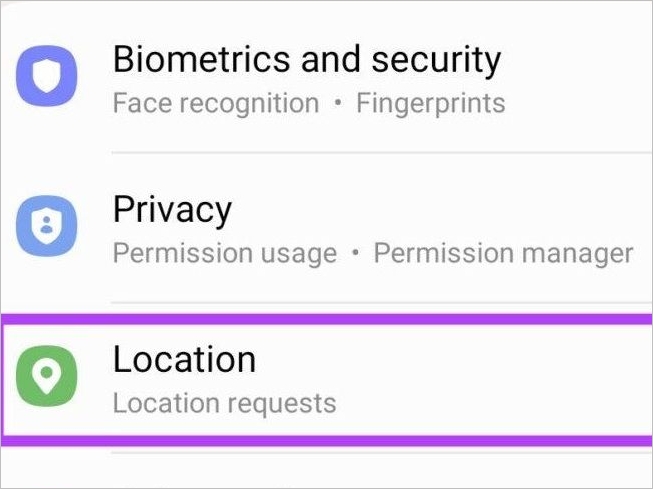Click blank space right of Location requests
Image resolution: width=653 pixels, height=489 pixels.
(x=490, y=404)
